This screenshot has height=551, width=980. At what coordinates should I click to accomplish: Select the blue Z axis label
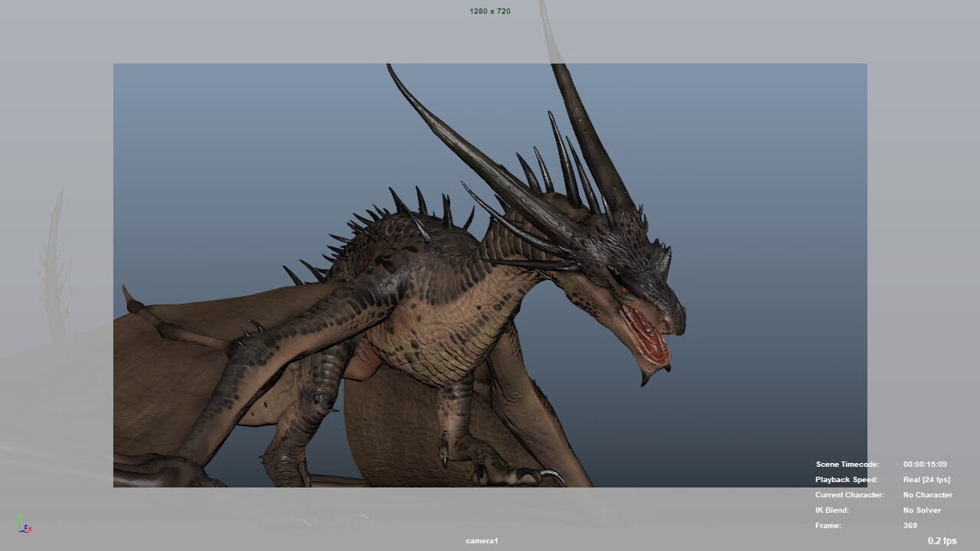coord(26,527)
